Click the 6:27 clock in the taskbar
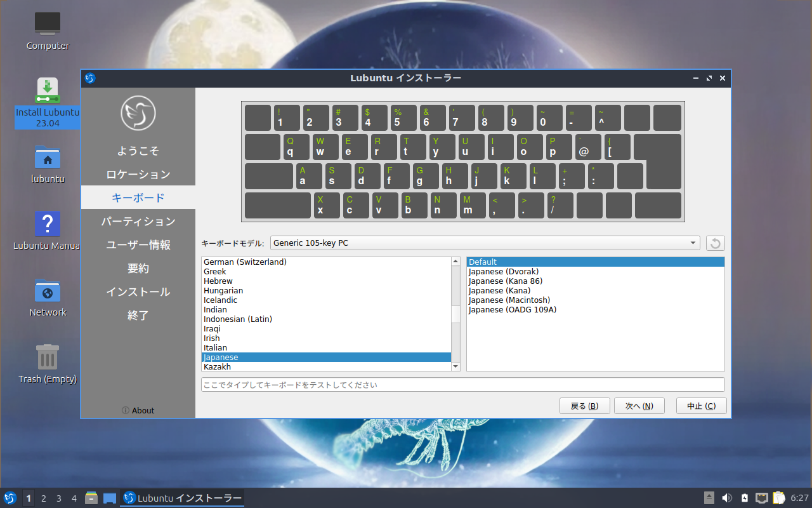The image size is (812, 508). [x=799, y=498]
